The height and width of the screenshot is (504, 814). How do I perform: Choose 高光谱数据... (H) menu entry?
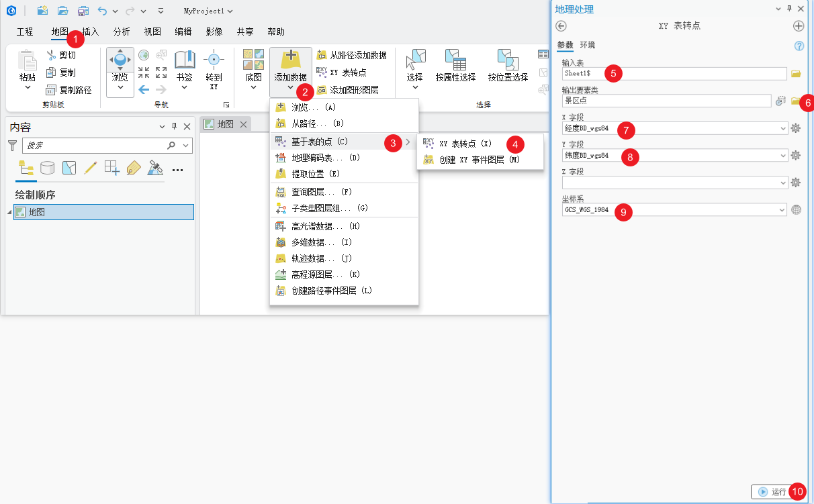click(344, 226)
